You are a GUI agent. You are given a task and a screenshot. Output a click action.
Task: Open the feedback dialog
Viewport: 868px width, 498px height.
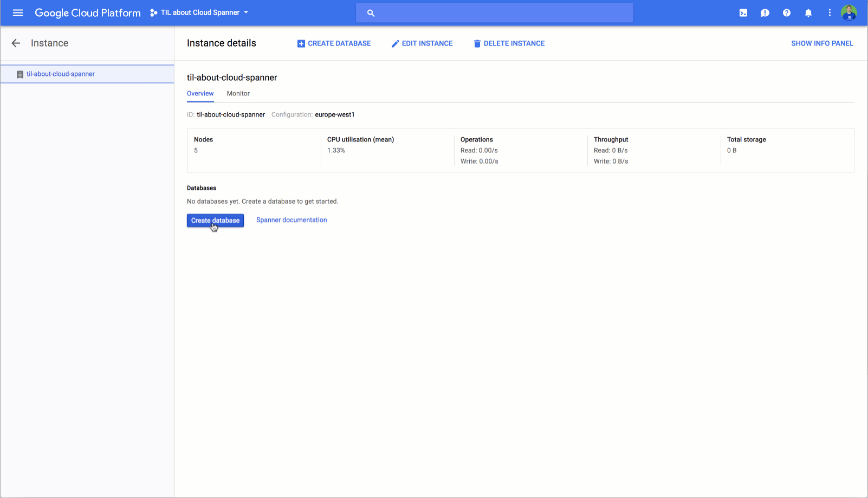coord(765,12)
